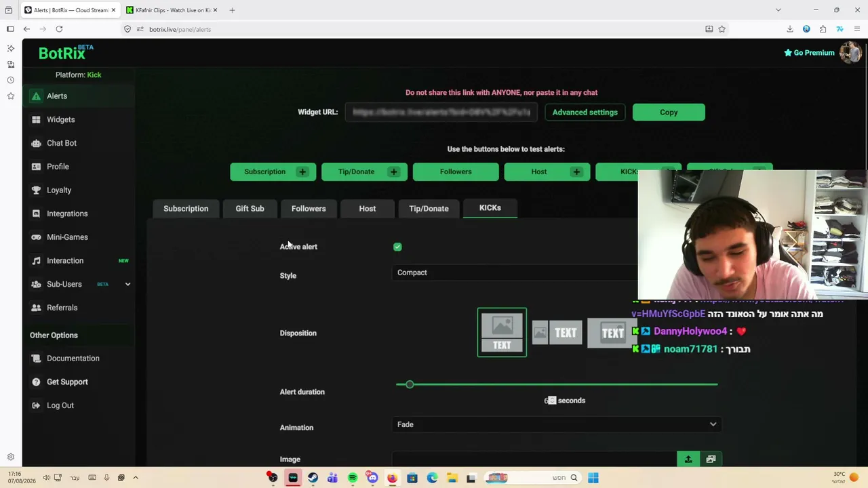The height and width of the screenshot is (488, 868).
Task: Open the browser downloads icon
Action: tap(790, 29)
